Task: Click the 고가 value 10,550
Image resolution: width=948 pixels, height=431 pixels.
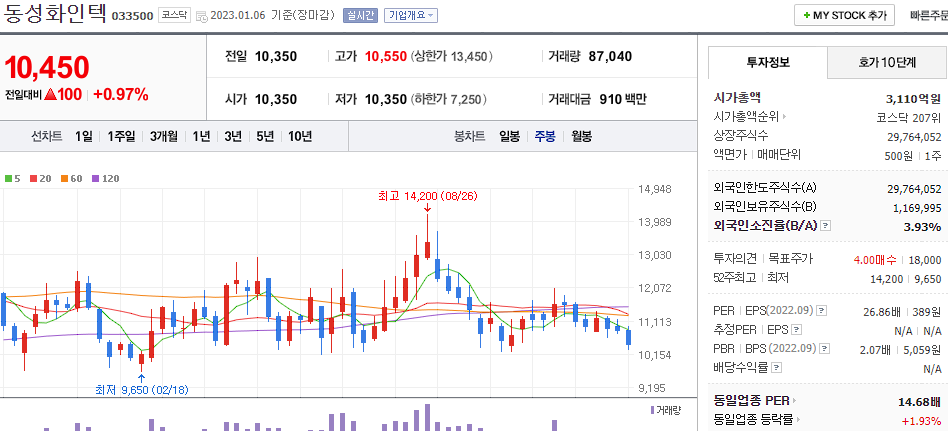Action: tap(386, 57)
